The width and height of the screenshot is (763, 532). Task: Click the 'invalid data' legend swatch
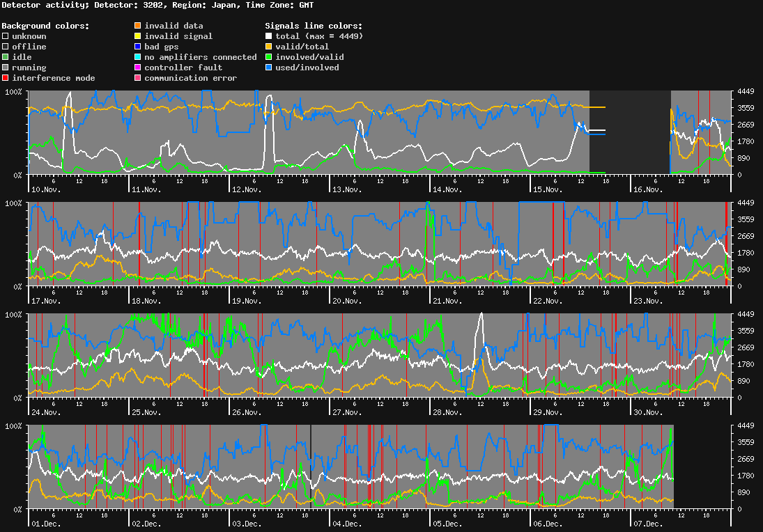tap(137, 25)
